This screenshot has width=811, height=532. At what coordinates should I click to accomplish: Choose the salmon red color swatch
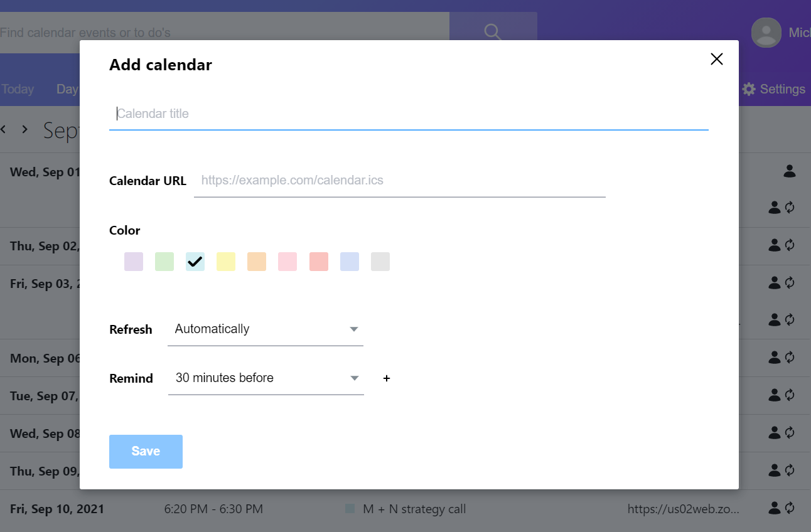pos(319,262)
